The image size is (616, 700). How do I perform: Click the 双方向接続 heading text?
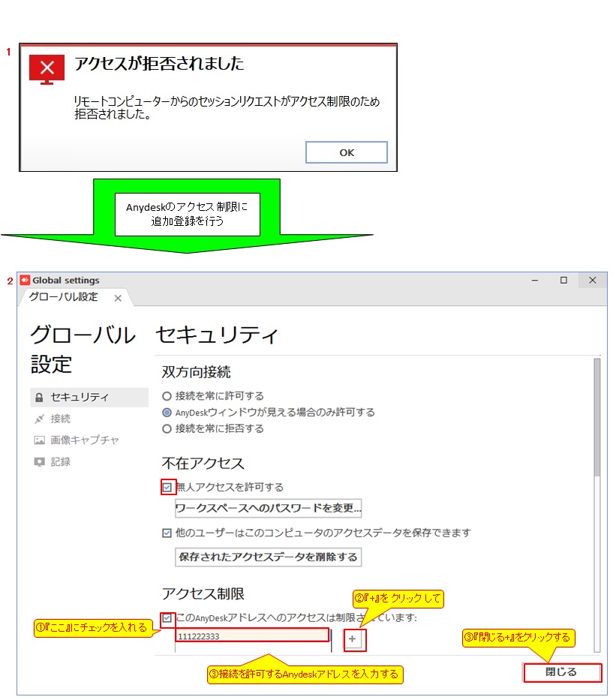(197, 372)
